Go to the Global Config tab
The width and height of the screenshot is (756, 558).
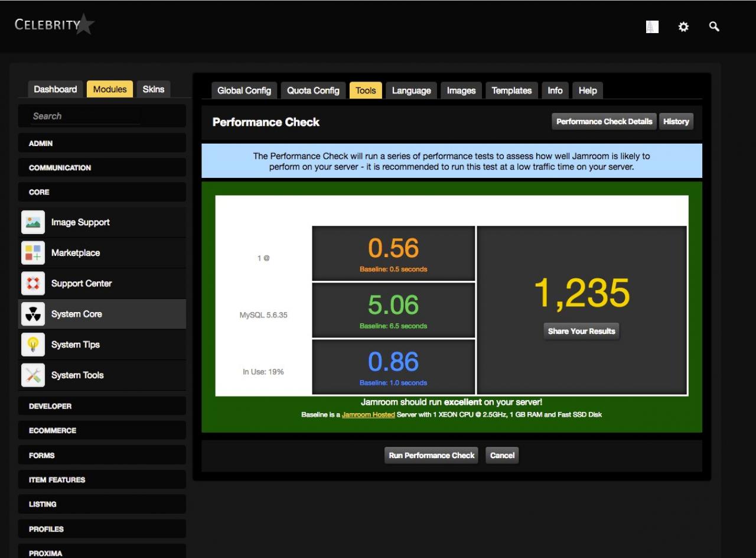[x=244, y=90]
